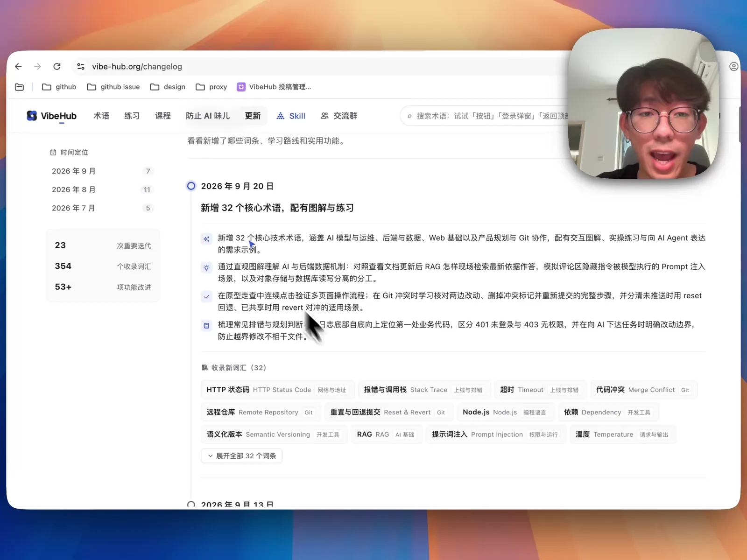Select the 2026 年 9 月 20 日 timeline marker

(191, 186)
